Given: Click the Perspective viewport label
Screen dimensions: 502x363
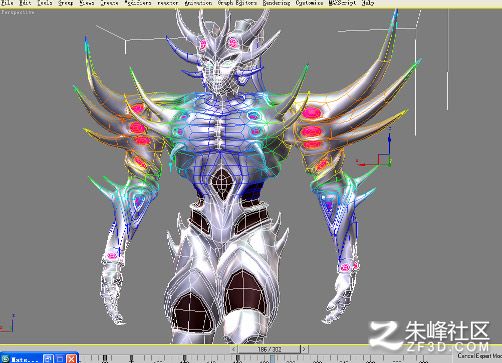Looking at the screenshot, I should click(18, 12).
